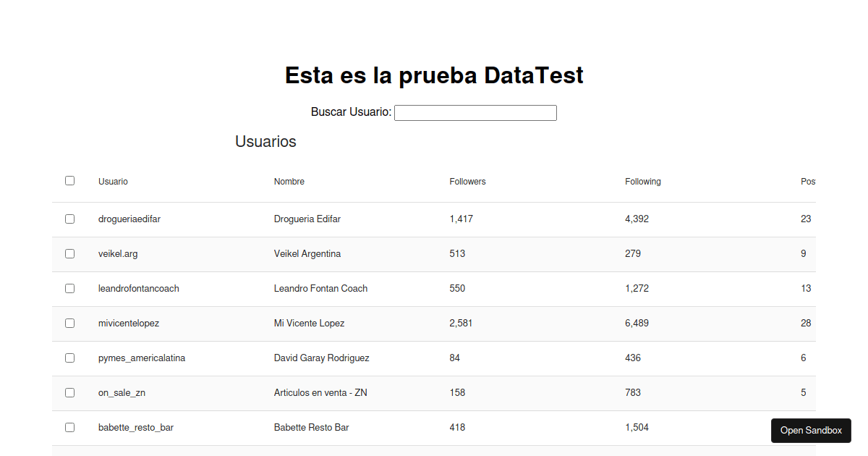Check the checkbox for babette_resto_bar row

pyautogui.click(x=69, y=427)
